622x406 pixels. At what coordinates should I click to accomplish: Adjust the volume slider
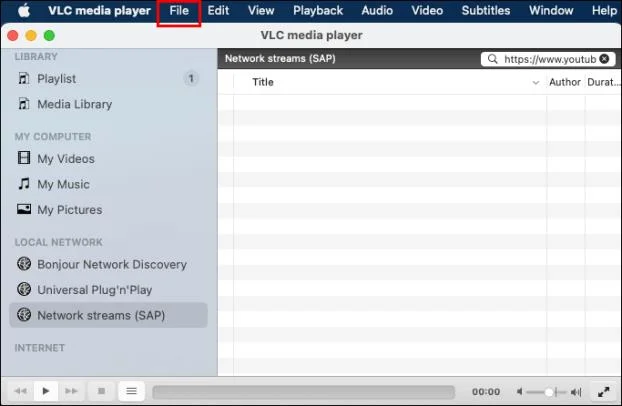coord(548,392)
